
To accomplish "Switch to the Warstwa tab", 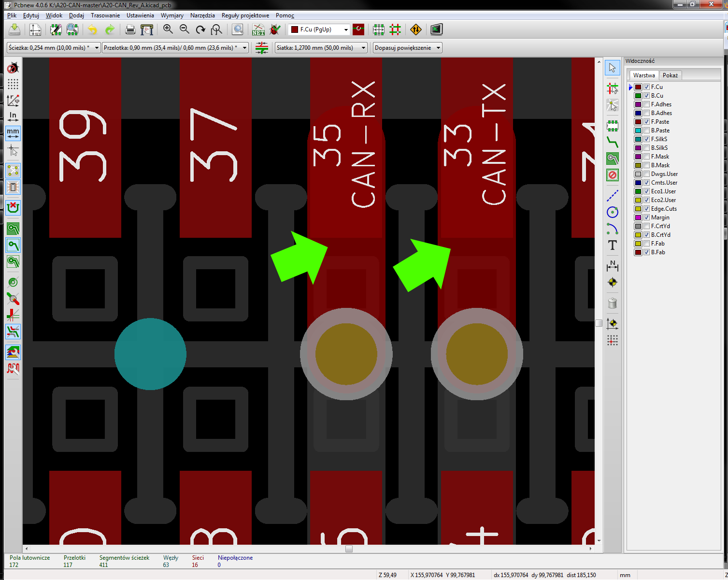I will point(644,75).
